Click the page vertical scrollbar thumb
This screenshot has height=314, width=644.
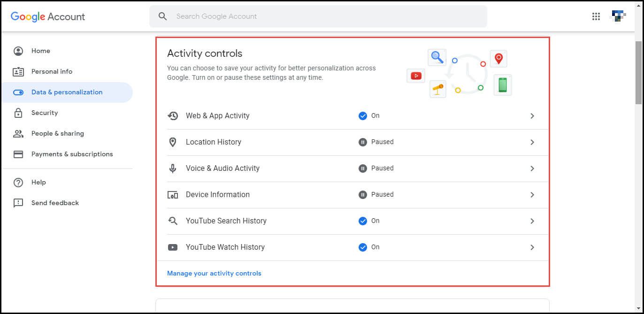[638, 72]
